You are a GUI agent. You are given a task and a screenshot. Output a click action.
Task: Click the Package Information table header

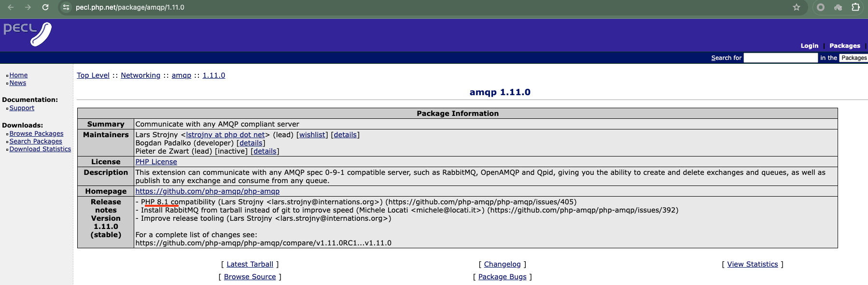(x=458, y=114)
